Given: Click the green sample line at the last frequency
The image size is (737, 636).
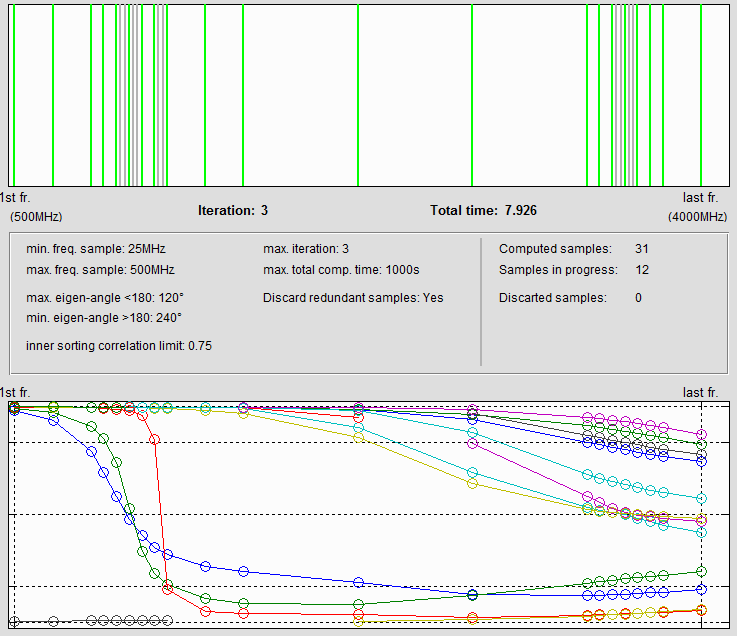Looking at the screenshot, I should (x=701, y=95).
